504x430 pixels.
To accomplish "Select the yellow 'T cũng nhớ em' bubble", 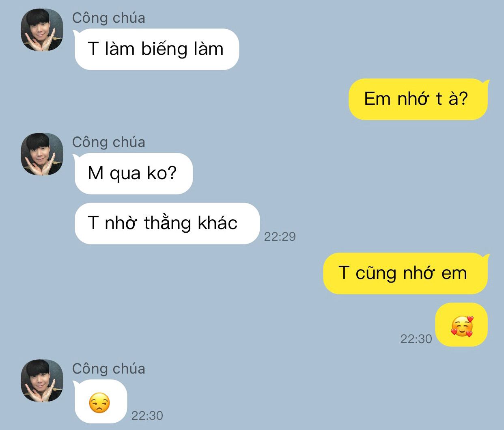I will (405, 273).
